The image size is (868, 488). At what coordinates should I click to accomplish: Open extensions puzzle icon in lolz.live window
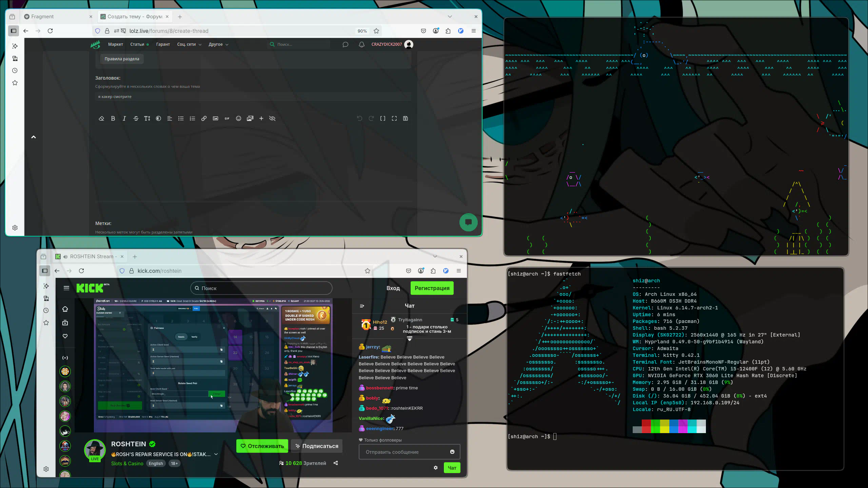pos(448,31)
